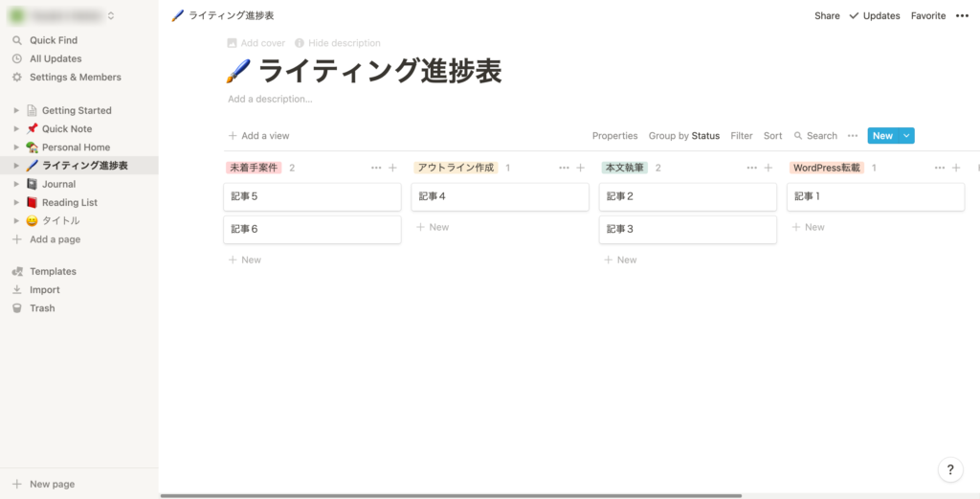Open Trash in the sidebar

[x=78, y=308]
